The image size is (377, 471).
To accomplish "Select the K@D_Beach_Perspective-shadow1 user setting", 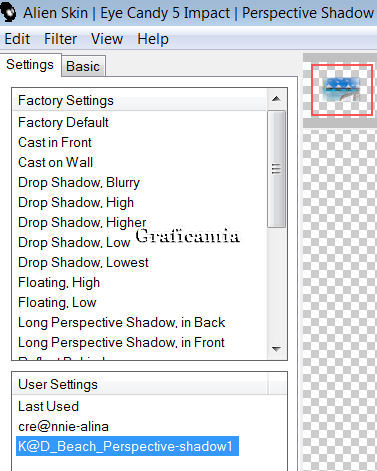I will pos(127,446).
